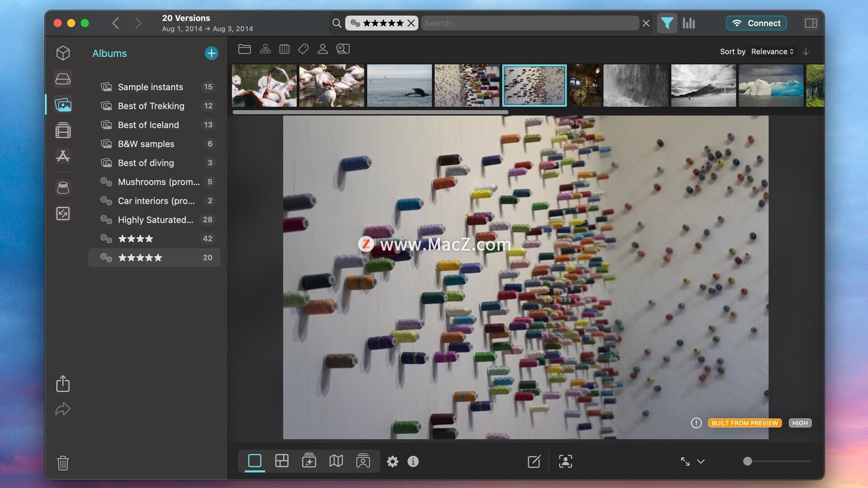Select the keyword tag icon

[303, 49]
